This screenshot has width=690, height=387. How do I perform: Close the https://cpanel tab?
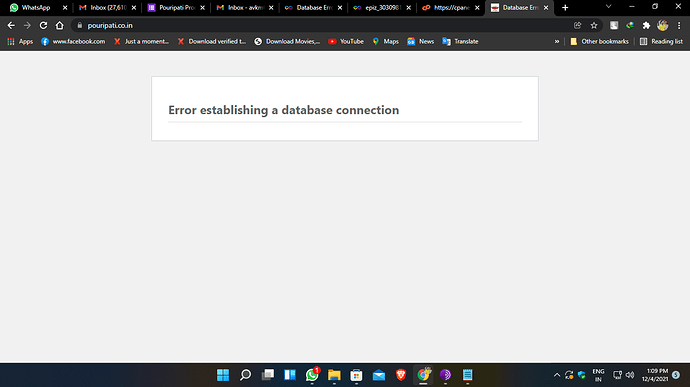[477, 7]
